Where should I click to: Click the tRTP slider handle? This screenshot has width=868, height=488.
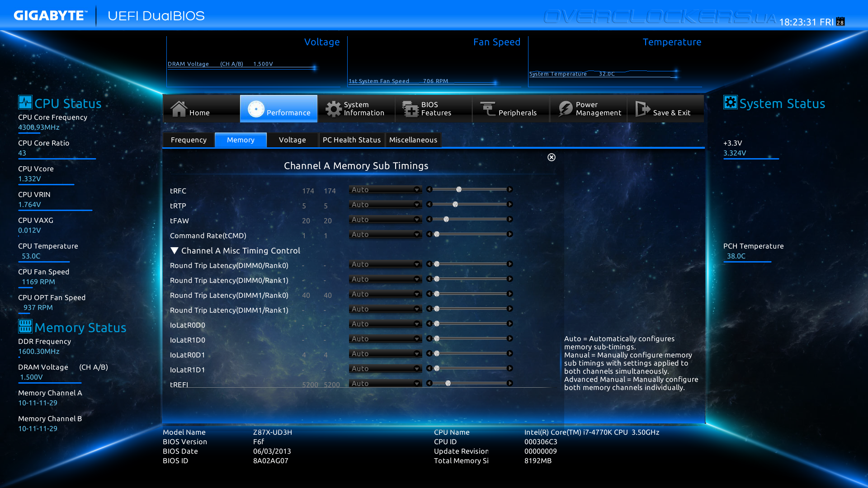455,204
